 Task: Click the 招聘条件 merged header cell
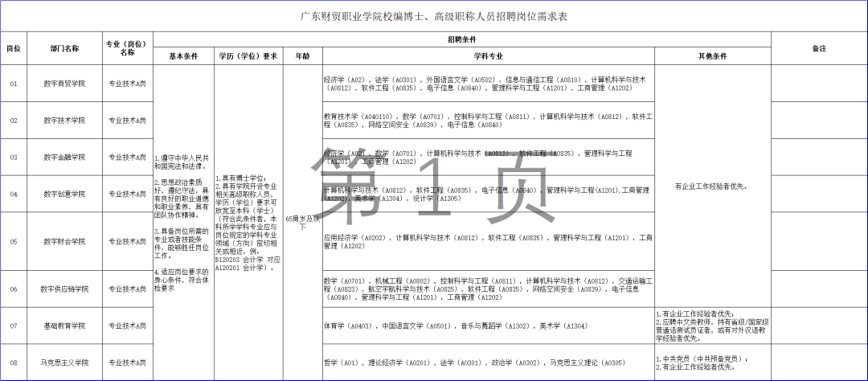pos(461,40)
